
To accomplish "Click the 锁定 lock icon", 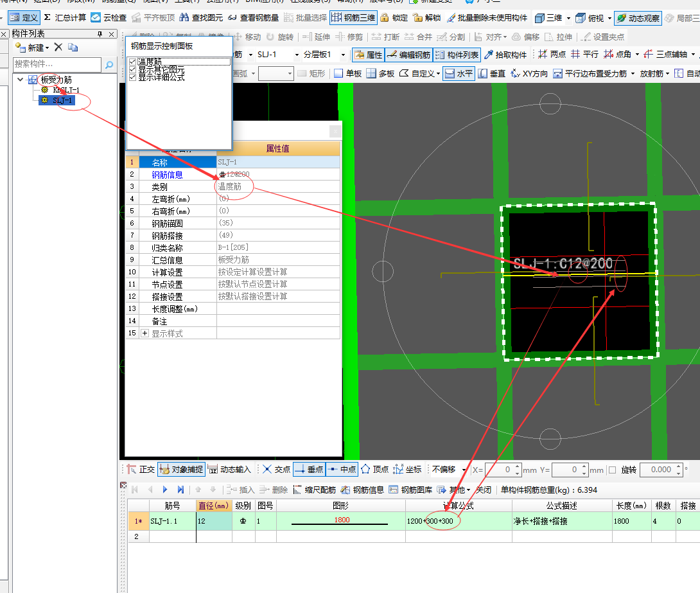I will pos(394,18).
